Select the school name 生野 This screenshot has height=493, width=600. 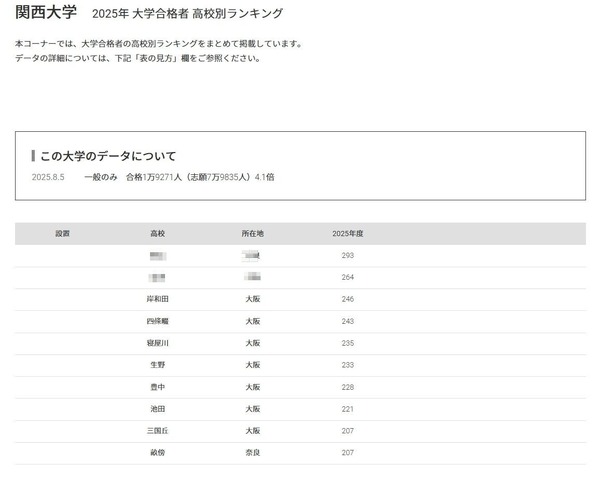click(157, 365)
